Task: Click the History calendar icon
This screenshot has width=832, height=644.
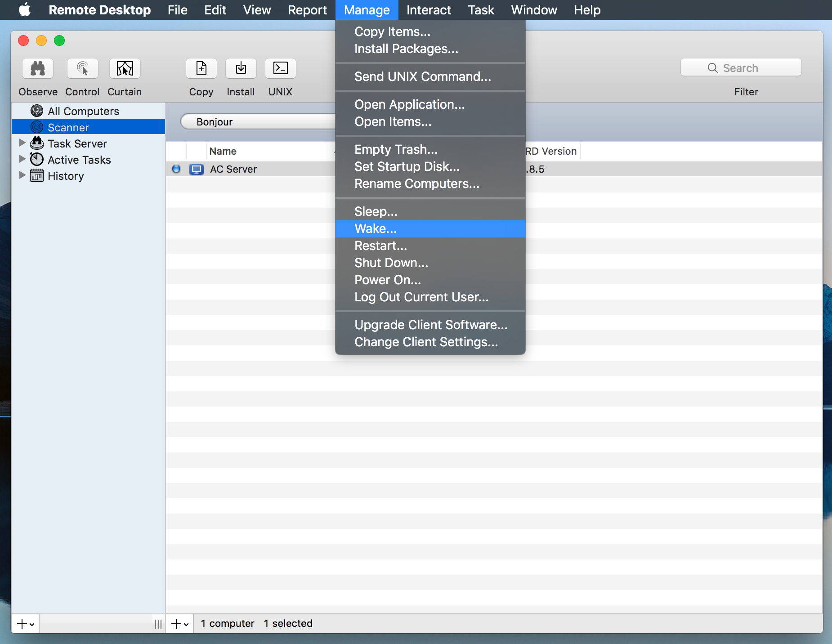Action: point(37,175)
